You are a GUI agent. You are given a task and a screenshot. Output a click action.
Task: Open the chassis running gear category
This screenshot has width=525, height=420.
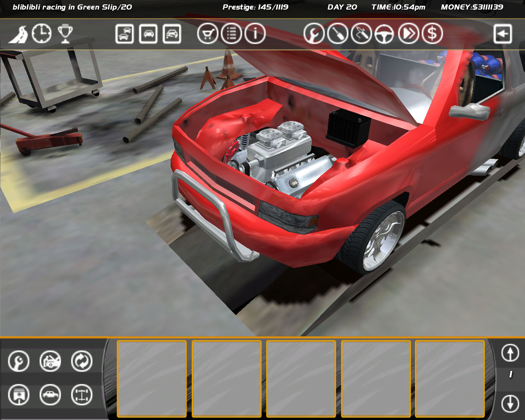click(x=82, y=395)
